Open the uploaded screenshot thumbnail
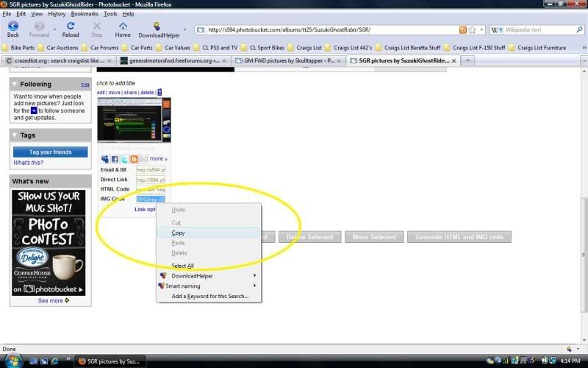This screenshot has width=588, height=368. 134,120
